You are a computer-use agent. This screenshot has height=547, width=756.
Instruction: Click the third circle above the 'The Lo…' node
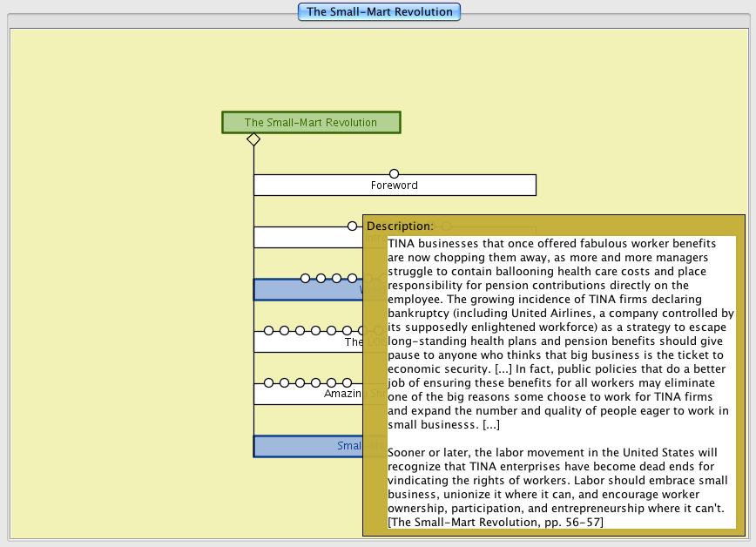(300, 331)
